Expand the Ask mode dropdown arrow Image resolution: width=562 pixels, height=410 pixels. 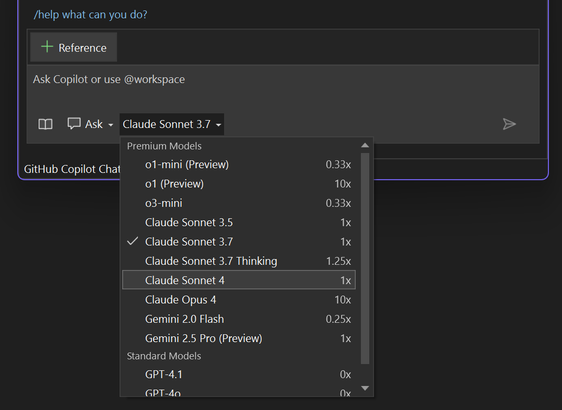tap(111, 125)
